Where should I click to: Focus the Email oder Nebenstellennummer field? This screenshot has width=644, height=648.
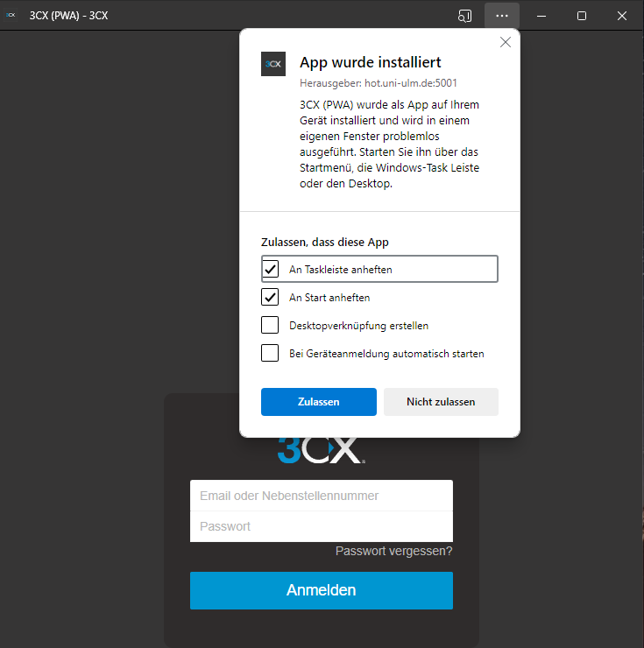(322, 496)
